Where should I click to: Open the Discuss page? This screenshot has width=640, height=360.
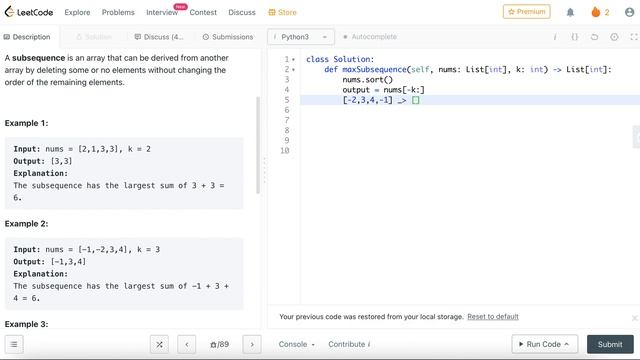(242, 12)
